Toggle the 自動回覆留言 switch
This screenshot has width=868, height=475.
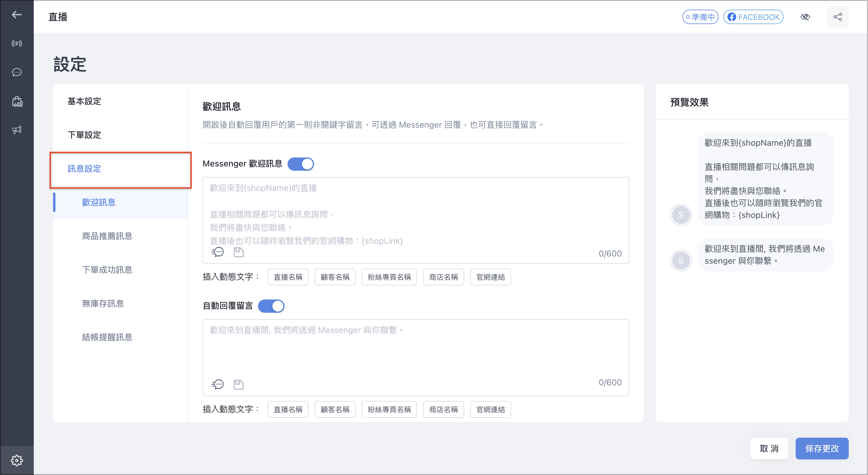click(271, 306)
